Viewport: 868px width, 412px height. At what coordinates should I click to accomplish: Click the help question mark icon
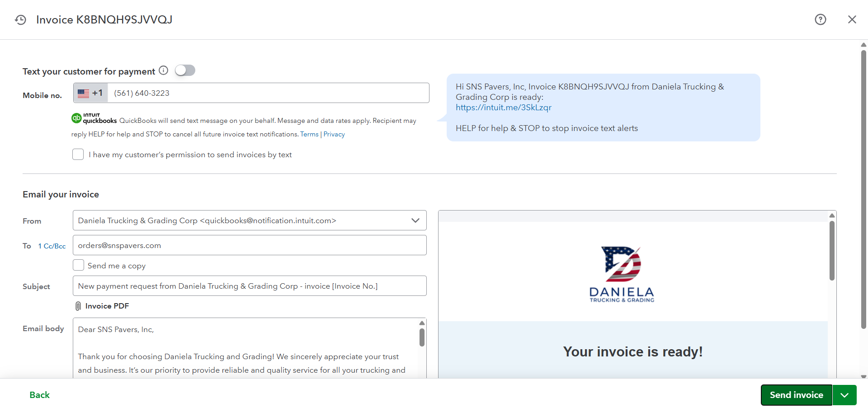820,19
